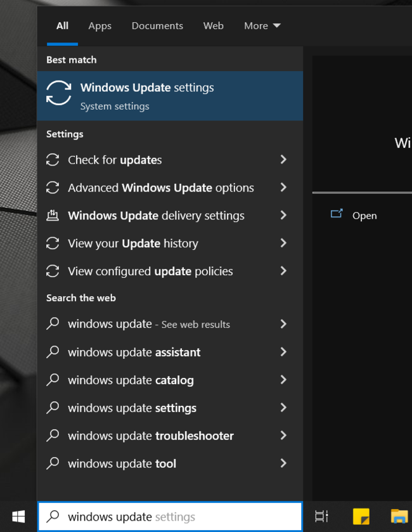Image resolution: width=412 pixels, height=532 pixels.
Task: Click the Advanced Windows Update options icon
Action: [53, 188]
